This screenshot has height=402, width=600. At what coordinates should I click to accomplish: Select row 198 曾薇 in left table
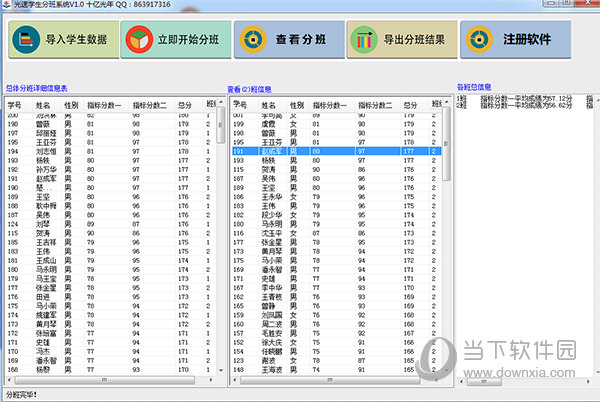tap(100, 124)
